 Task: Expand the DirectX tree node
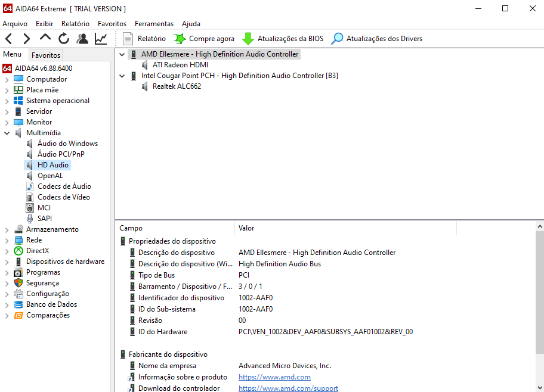(7, 251)
